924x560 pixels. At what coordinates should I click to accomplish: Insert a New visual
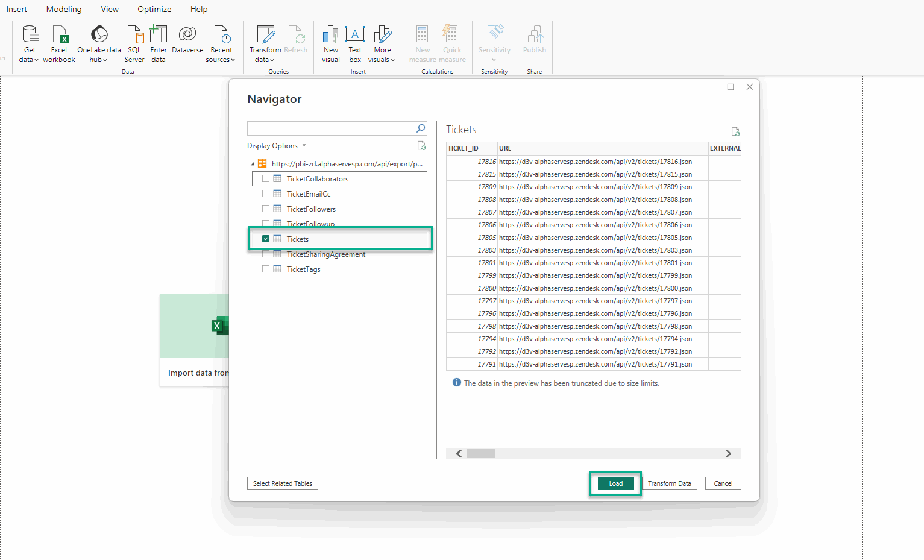330,42
